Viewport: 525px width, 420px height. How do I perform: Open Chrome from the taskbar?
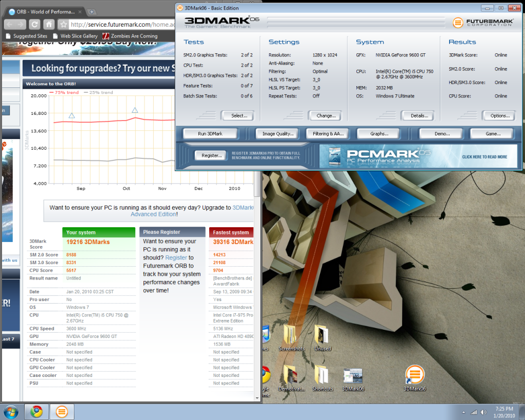pos(36,412)
